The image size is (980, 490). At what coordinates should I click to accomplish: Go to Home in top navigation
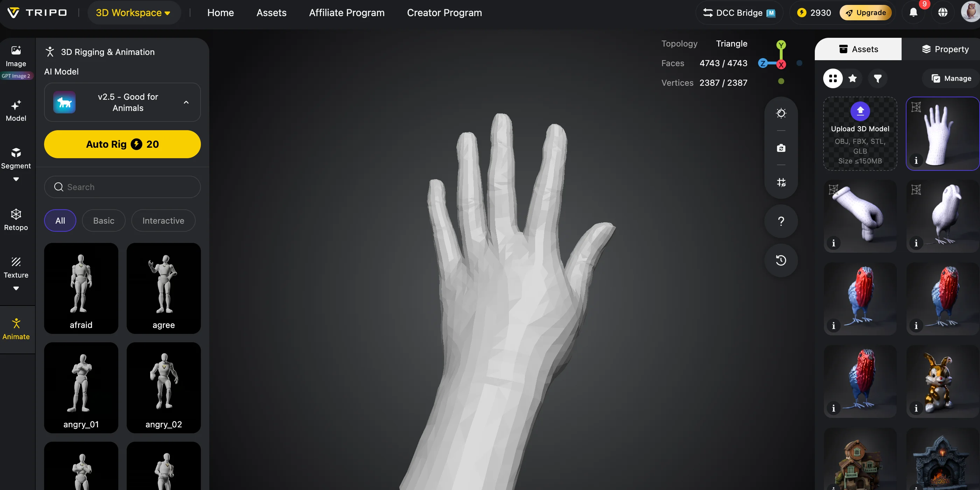click(x=220, y=13)
